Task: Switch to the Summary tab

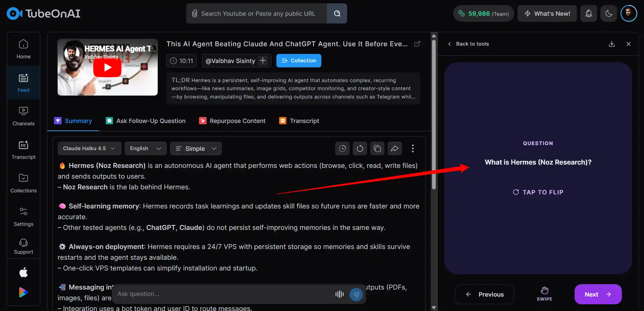Action: (73, 121)
